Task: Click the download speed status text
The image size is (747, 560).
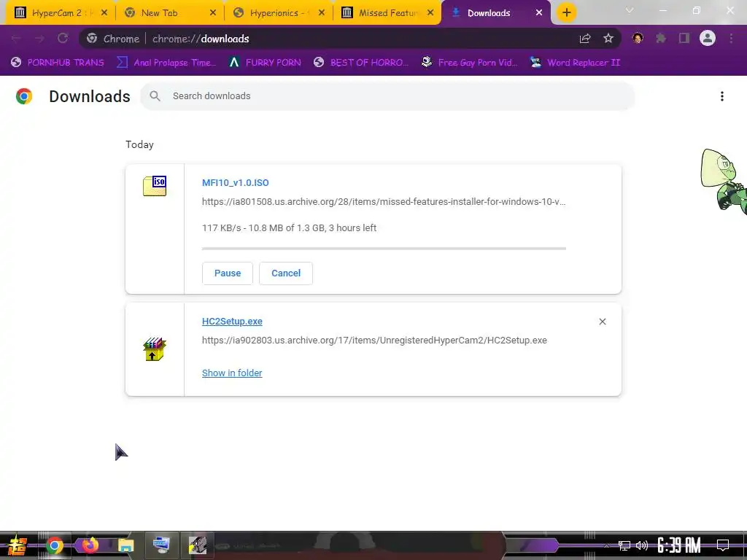Action: pyautogui.click(x=289, y=228)
